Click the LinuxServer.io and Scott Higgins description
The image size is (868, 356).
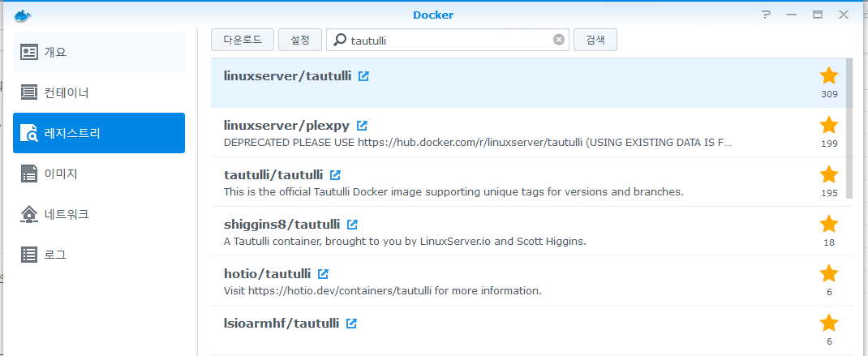tap(405, 242)
